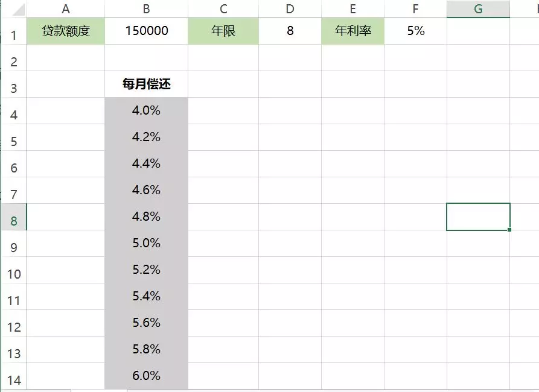The width and height of the screenshot is (539, 392).
Task: Click the 年限 label cell
Action: pos(223,31)
